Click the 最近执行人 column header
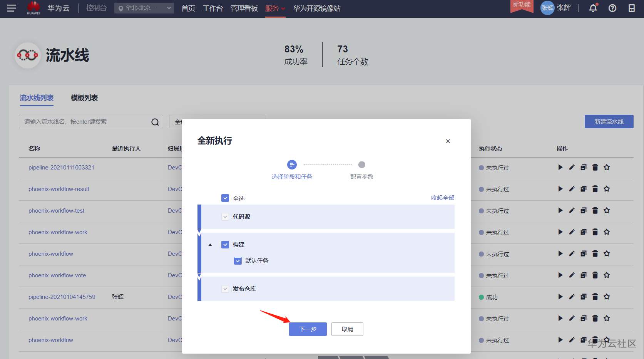Screen dimensions: 644x359 pos(126,148)
